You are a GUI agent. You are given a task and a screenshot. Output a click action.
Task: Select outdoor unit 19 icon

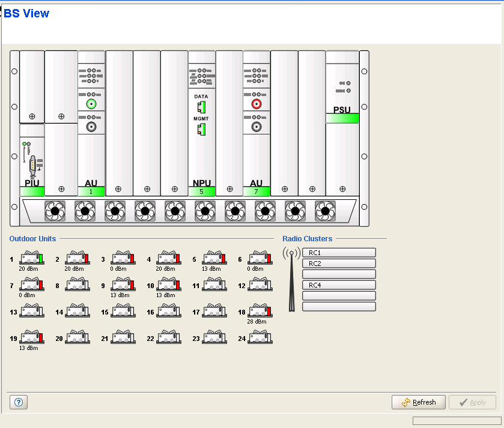tap(31, 337)
